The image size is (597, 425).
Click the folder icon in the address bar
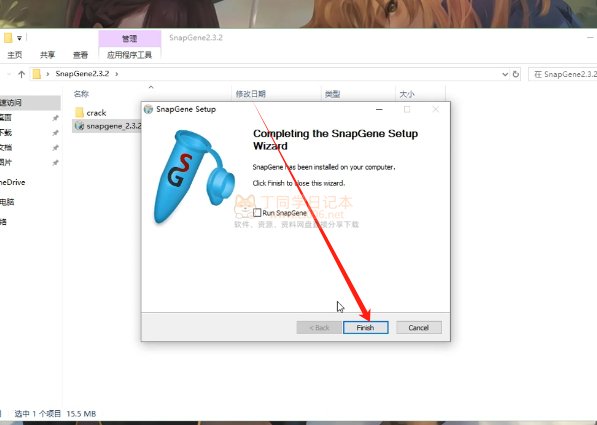click(x=37, y=74)
